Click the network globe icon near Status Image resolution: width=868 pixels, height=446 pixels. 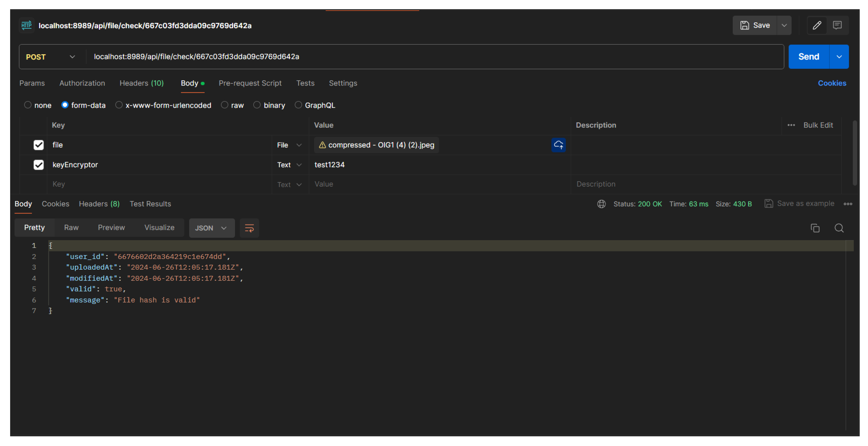tap(601, 204)
